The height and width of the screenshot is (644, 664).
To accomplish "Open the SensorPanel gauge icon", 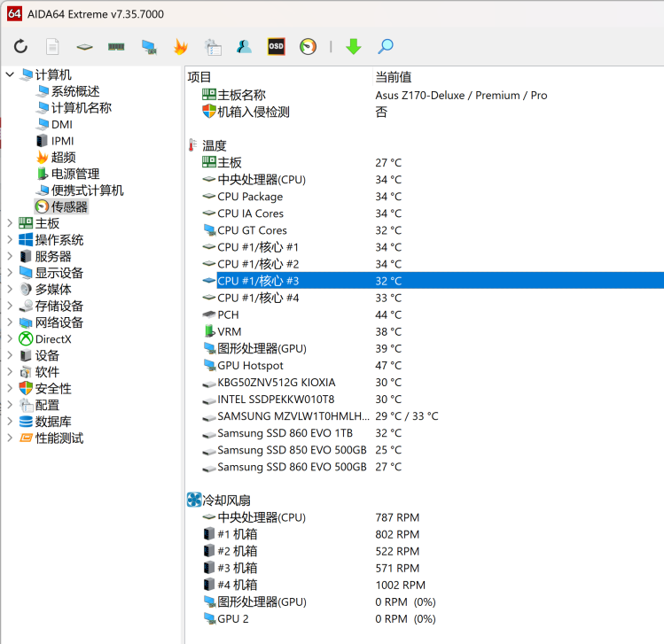I will tap(308, 47).
